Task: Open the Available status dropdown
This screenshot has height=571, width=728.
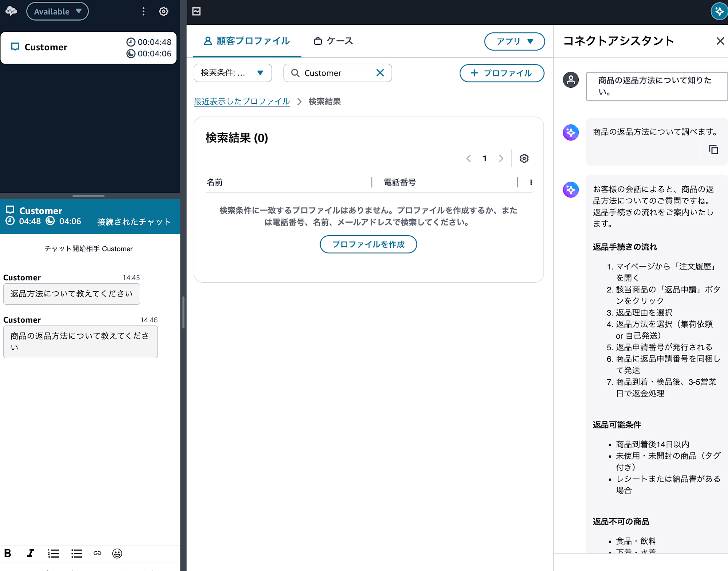Action: tap(57, 11)
